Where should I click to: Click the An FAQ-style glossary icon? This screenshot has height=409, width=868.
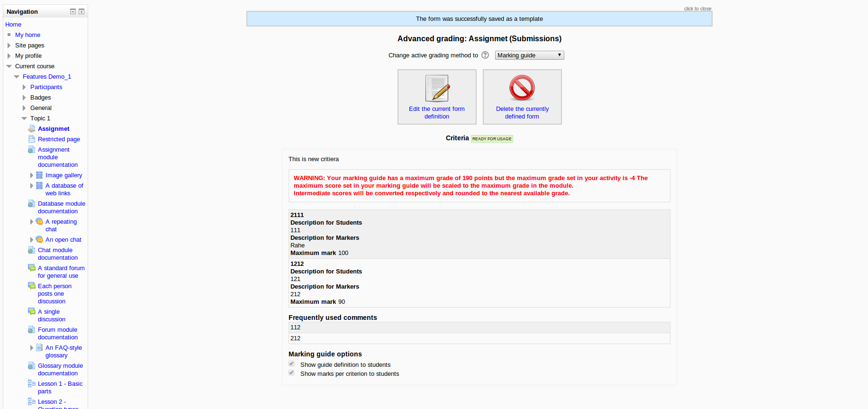pos(39,347)
